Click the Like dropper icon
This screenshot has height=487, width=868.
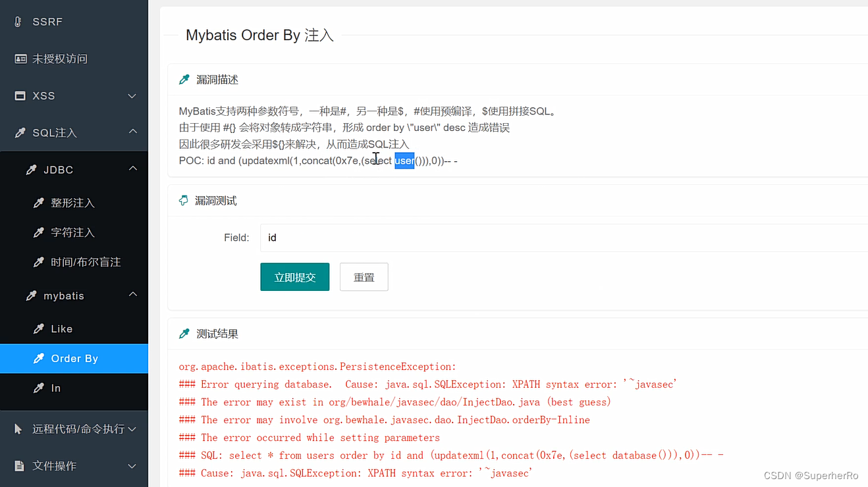click(x=38, y=329)
